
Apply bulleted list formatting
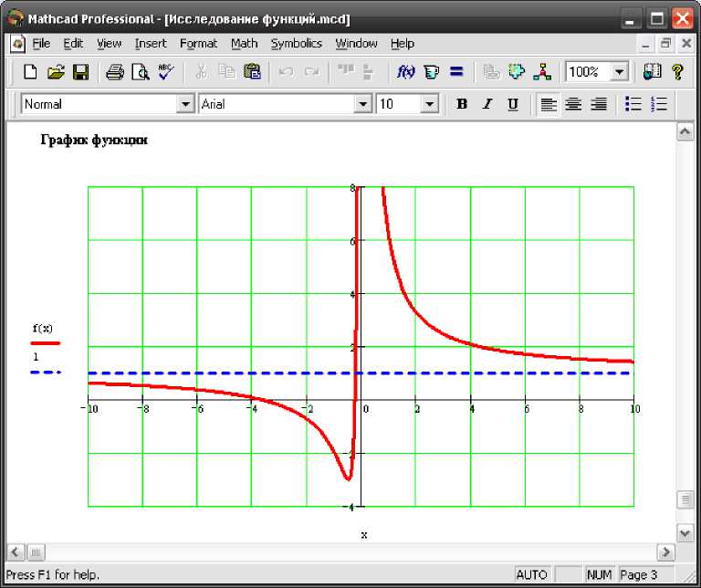(x=633, y=105)
